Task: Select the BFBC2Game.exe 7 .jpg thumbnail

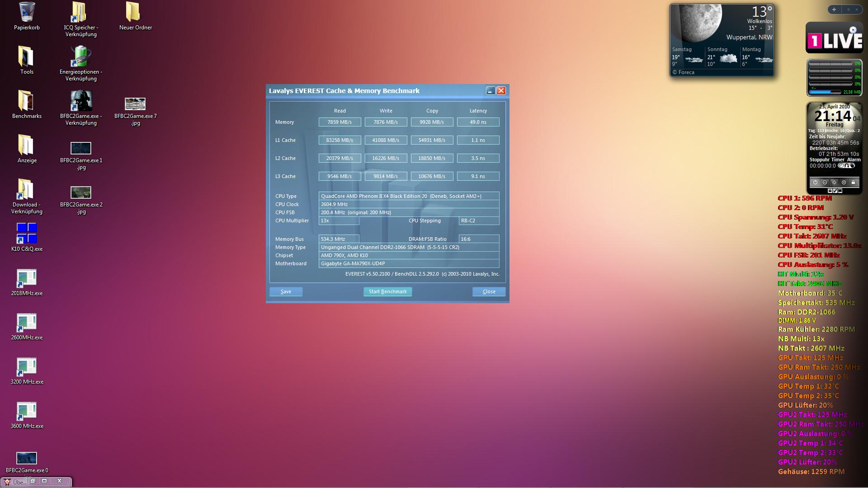Action: point(135,104)
